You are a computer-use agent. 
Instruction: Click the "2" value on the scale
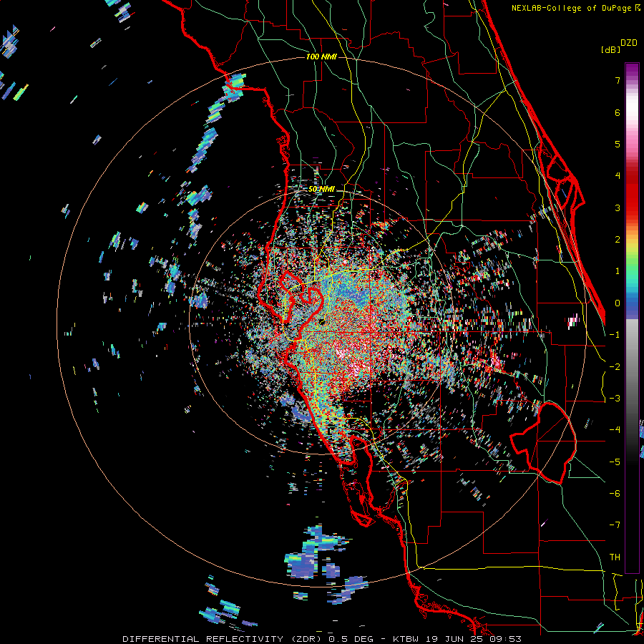click(x=618, y=240)
